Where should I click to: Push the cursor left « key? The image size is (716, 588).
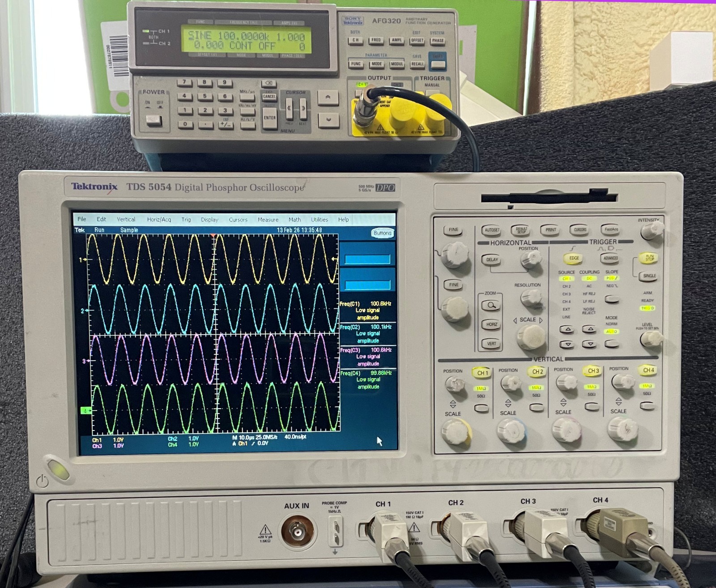coord(289,108)
